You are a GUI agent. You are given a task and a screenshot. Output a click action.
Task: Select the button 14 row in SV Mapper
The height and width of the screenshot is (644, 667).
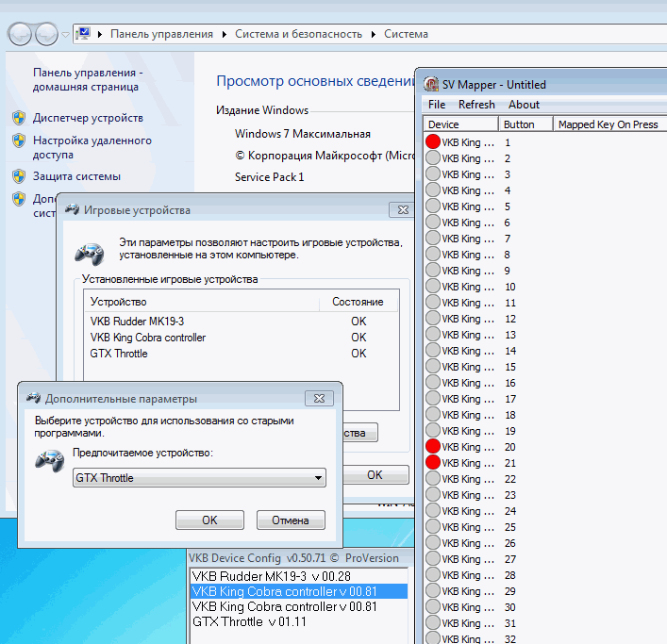coord(545,351)
